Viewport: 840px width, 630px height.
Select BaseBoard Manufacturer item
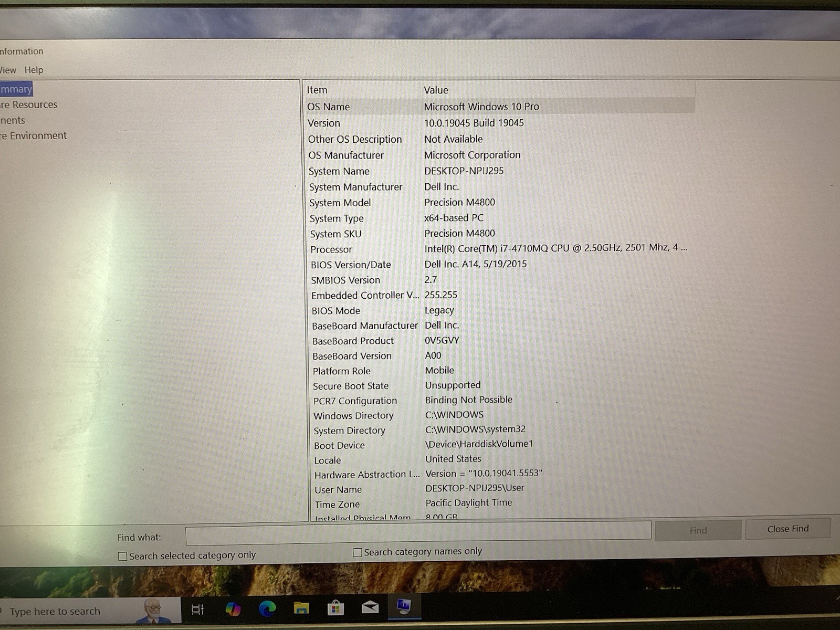coord(365,326)
